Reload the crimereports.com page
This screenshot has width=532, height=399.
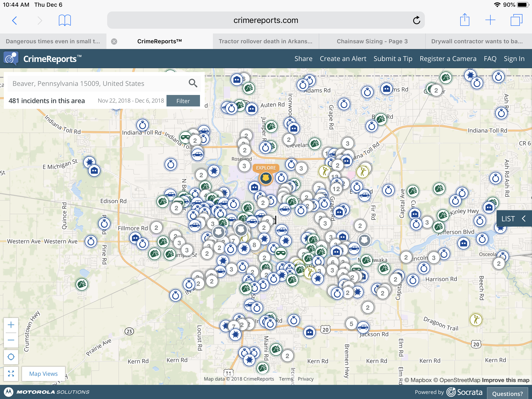pyautogui.click(x=416, y=20)
